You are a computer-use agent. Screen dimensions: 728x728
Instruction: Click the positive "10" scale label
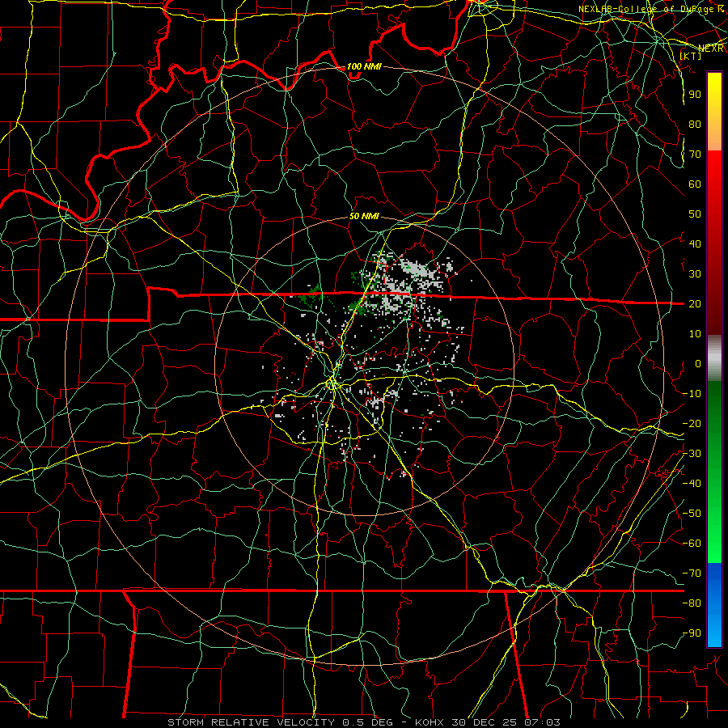tap(695, 334)
